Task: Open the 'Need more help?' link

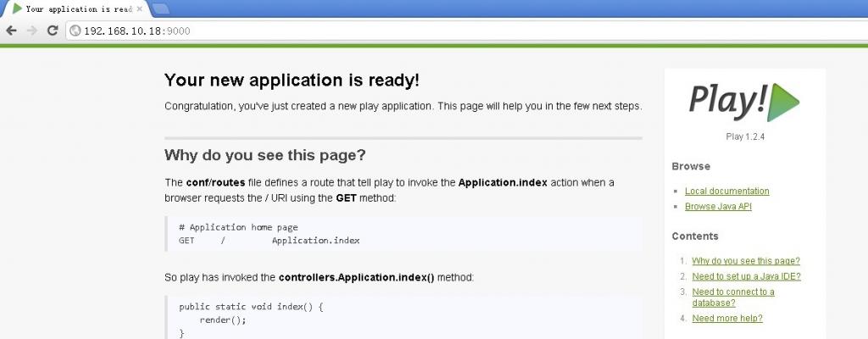Action: (726, 319)
